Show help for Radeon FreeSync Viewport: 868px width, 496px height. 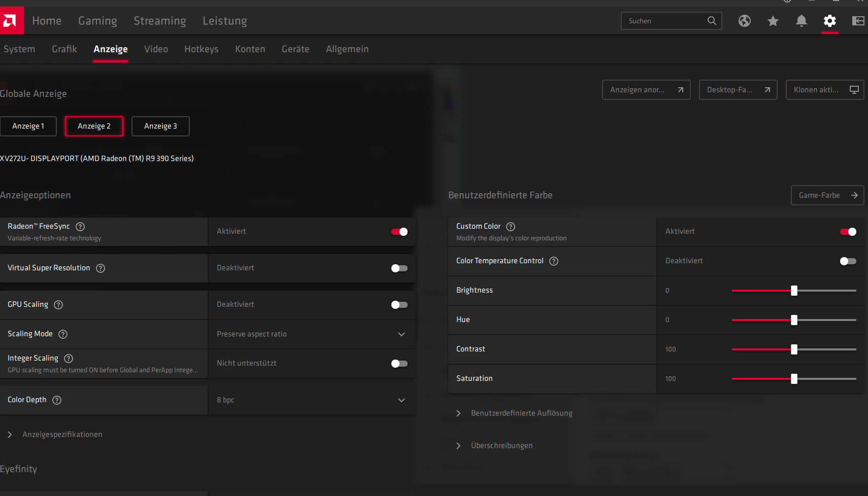pyautogui.click(x=80, y=227)
